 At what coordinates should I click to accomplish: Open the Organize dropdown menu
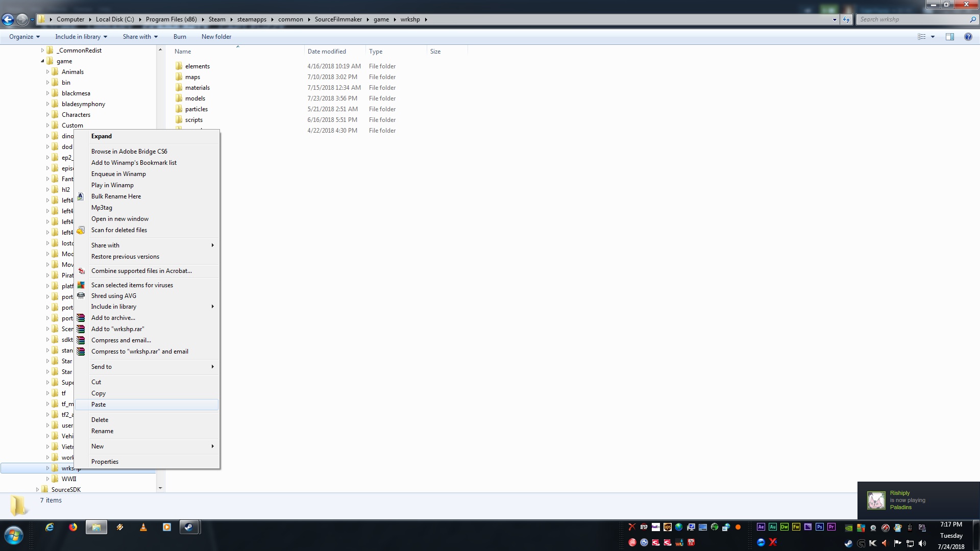tap(24, 37)
